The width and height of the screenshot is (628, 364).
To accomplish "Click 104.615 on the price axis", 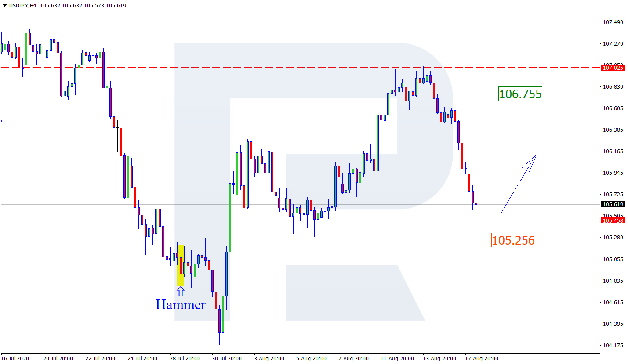I will point(613,303).
